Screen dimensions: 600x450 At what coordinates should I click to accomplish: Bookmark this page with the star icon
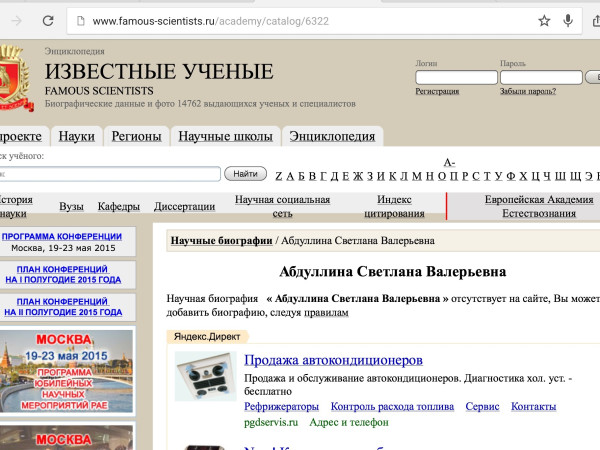544,20
